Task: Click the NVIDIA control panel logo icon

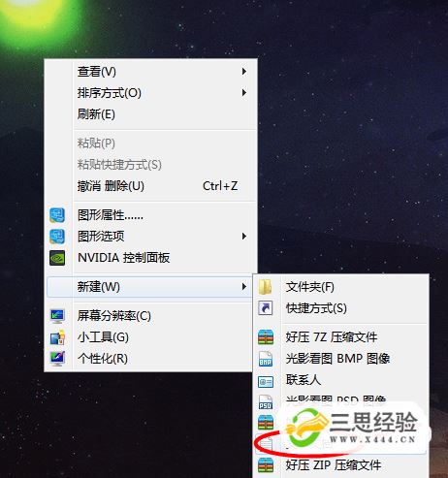Action: click(57, 258)
